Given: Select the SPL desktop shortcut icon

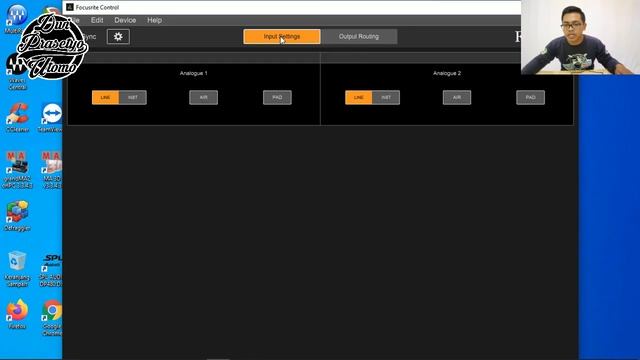Looking at the screenshot, I should [x=51, y=269].
